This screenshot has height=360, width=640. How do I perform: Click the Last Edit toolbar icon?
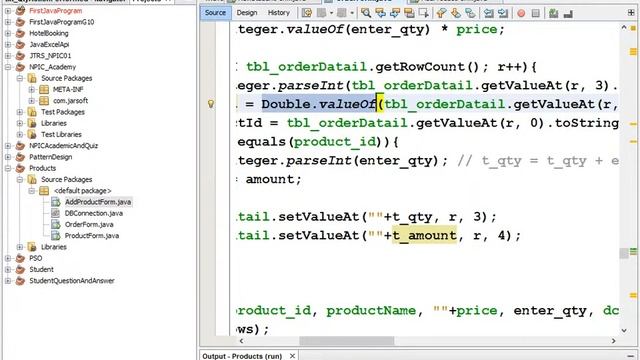(x=307, y=13)
